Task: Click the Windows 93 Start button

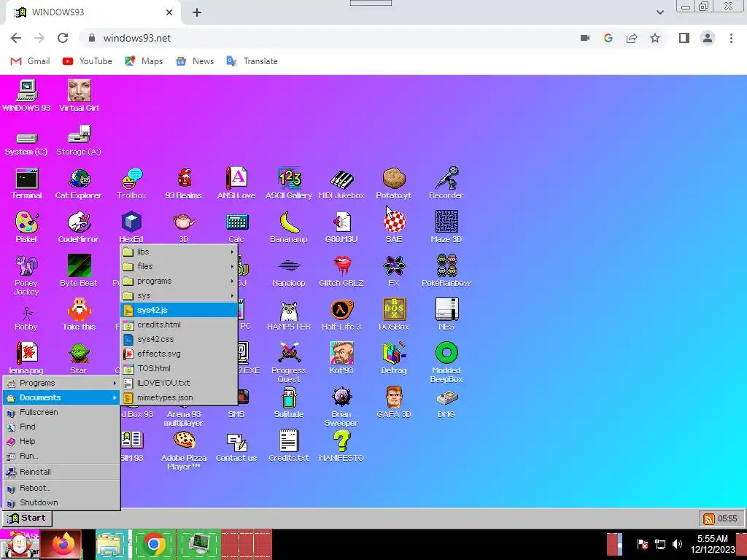Action: [x=27, y=518]
